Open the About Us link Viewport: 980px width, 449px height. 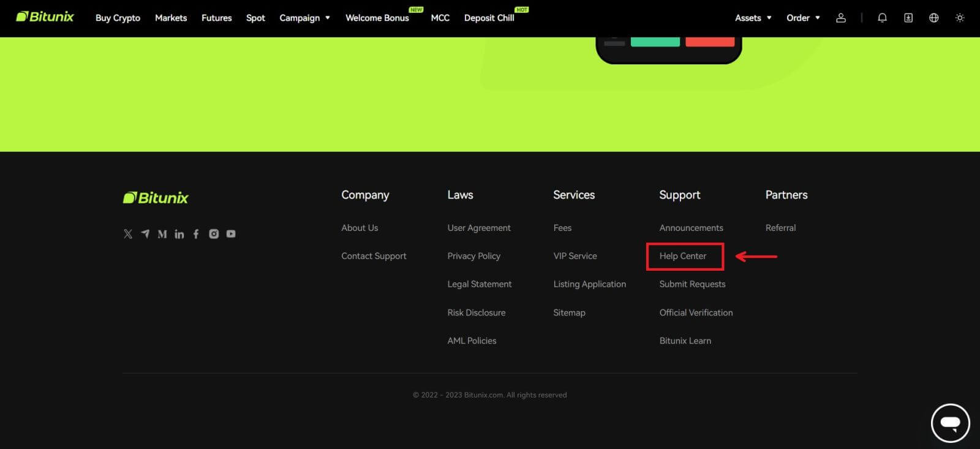click(360, 228)
